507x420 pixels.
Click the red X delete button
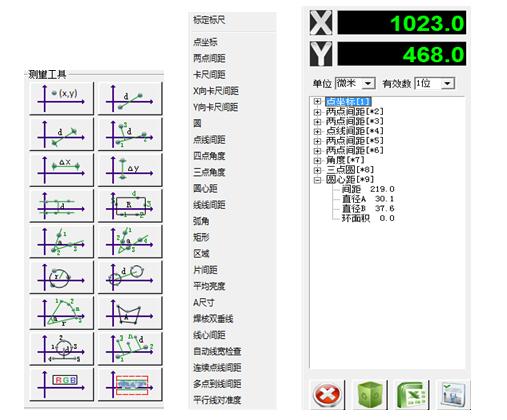point(327,395)
